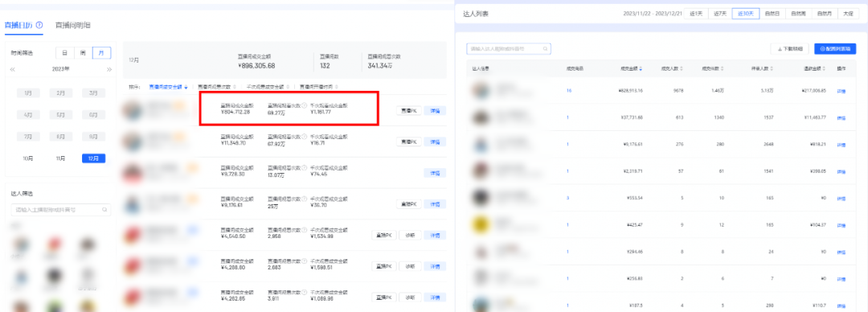Click the 成交金额 column sort arrow in 达人列表
This screenshot has width=868, height=312.
[x=641, y=68]
